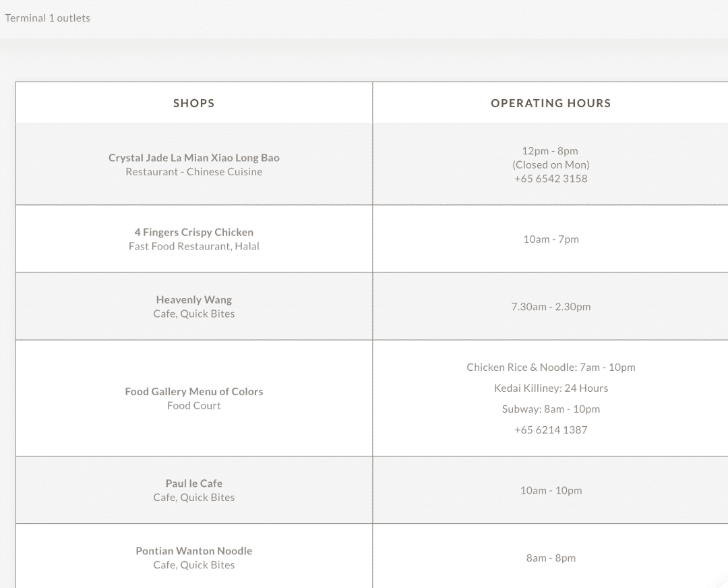
Task: Select the "Fast Food Restaurant, Halal" category text
Action: [x=193, y=246]
